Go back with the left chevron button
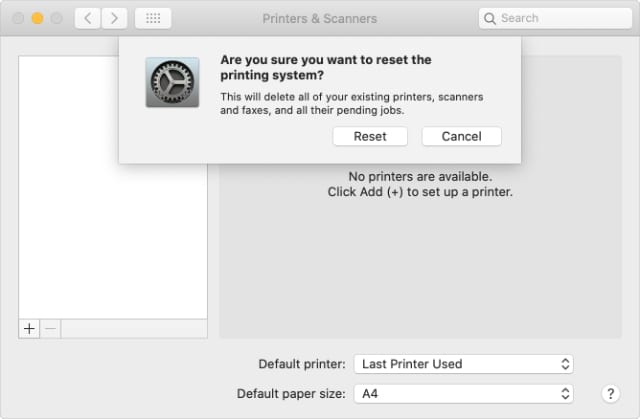This screenshot has height=419, width=640. click(x=87, y=18)
